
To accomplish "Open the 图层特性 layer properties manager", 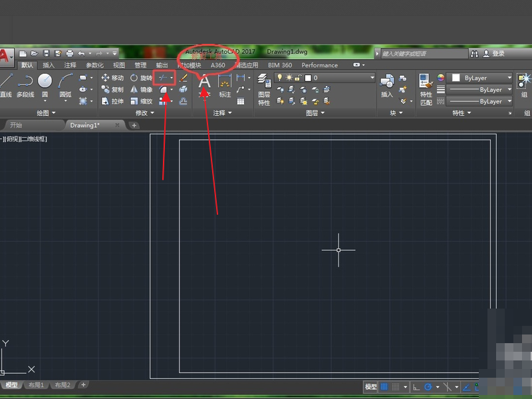I will click(x=264, y=89).
